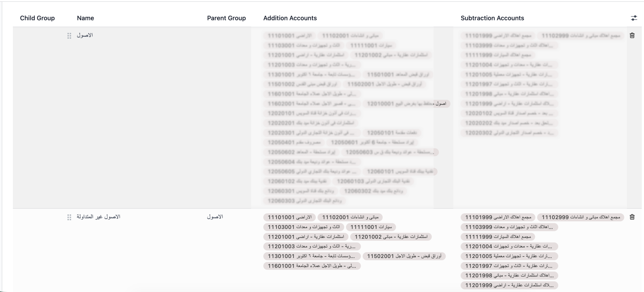Screen dimensions: 644x292
Task: Select tag 12020101 in the الاصول row
Action: click(x=312, y=113)
